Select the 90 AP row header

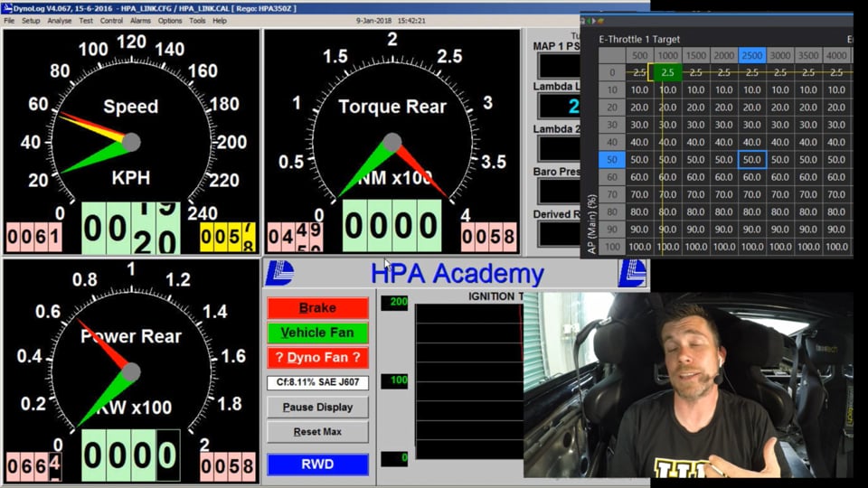pyautogui.click(x=612, y=229)
